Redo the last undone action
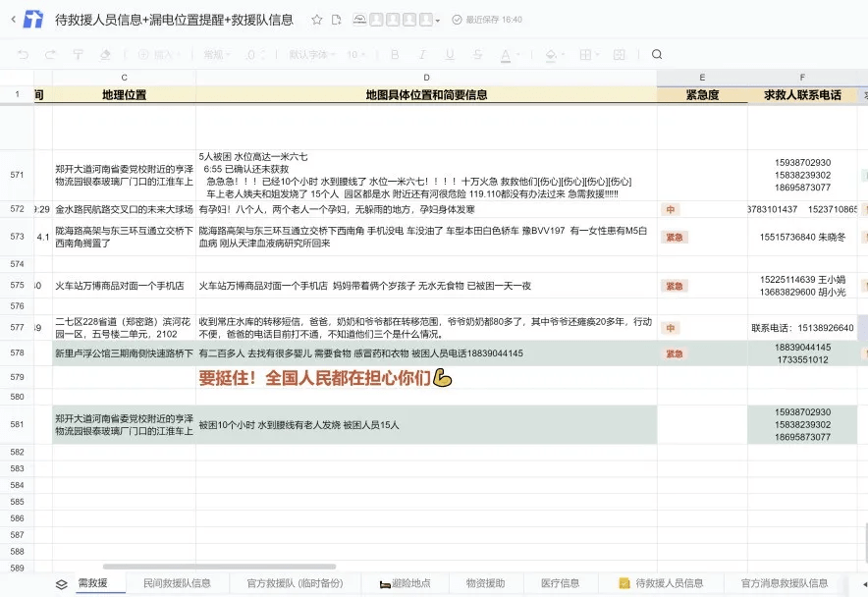This screenshot has height=597, width=868. [50, 54]
